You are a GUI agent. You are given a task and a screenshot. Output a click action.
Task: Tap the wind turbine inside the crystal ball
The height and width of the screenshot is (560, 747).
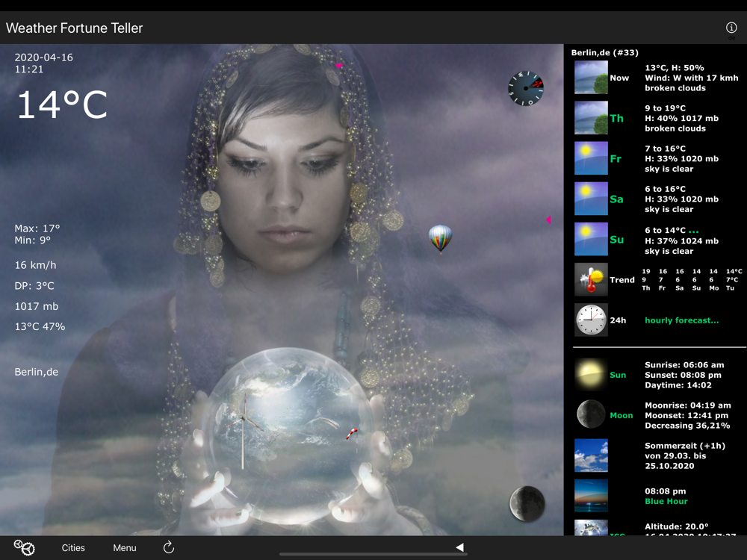pos(243,430)
